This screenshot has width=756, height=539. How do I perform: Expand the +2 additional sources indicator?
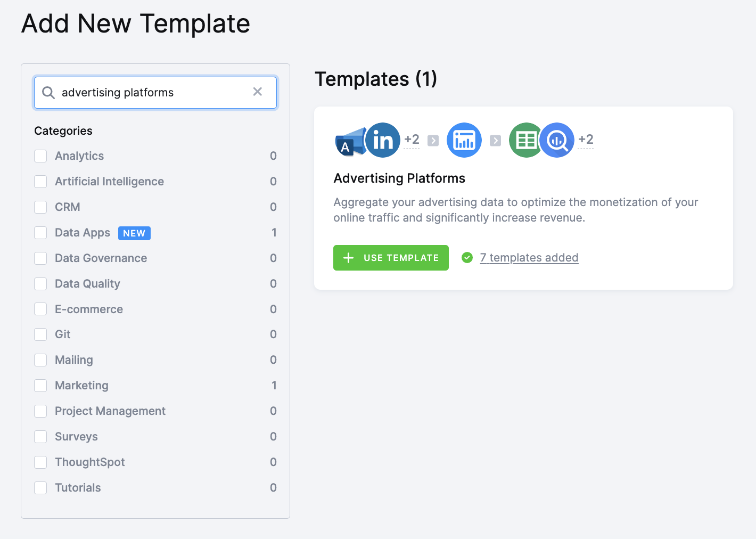click(x=412, y=140)
